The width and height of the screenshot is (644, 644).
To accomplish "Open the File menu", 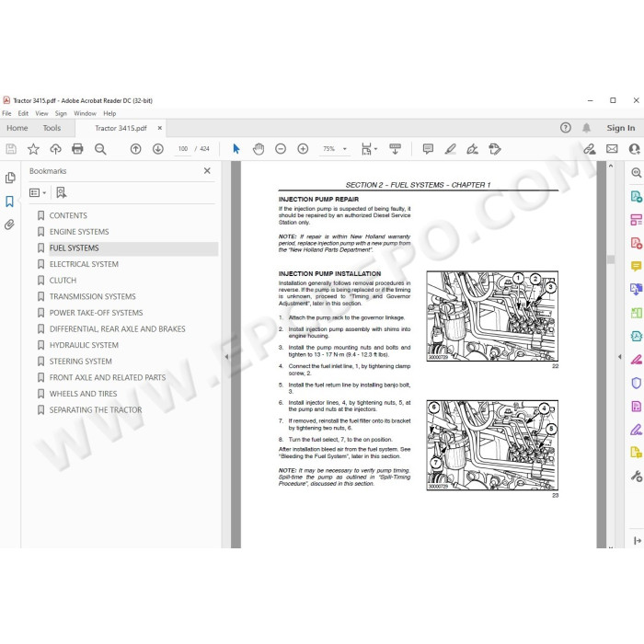I will click(6, 113).
